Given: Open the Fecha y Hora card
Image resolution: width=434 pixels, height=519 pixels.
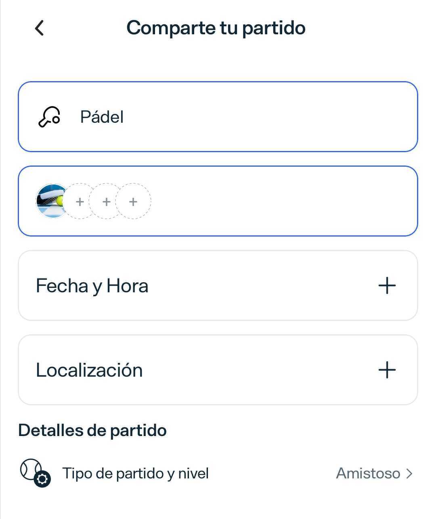Looking at the screenshot, I should pyautogui.click(x=218, y=286).
